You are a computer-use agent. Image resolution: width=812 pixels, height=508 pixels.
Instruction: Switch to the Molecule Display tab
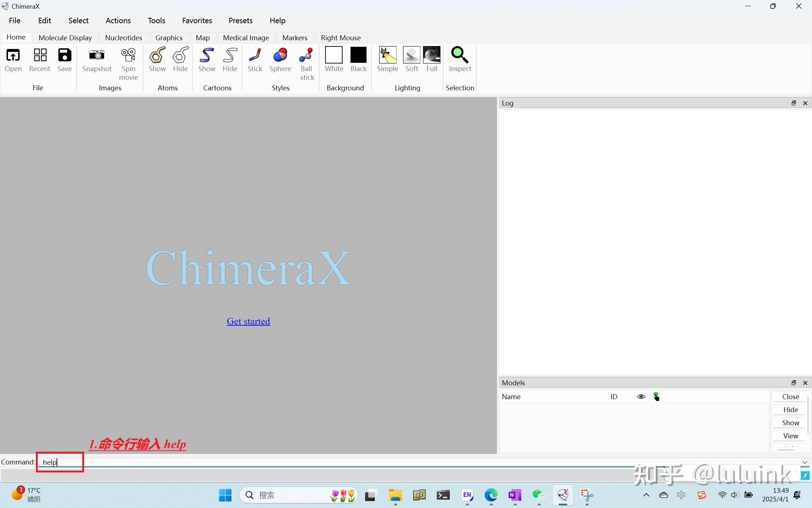point(65,37)
